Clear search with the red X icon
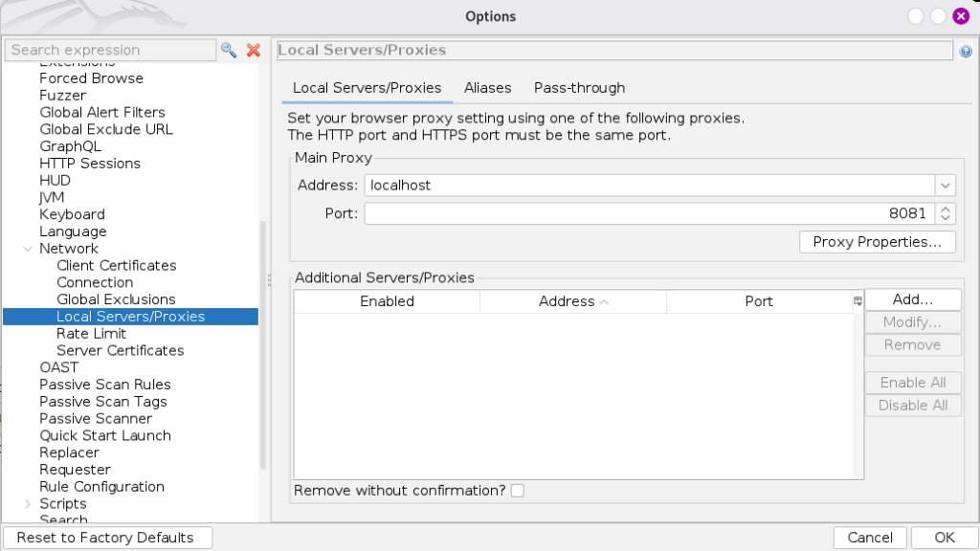 [x=253, y=50]
